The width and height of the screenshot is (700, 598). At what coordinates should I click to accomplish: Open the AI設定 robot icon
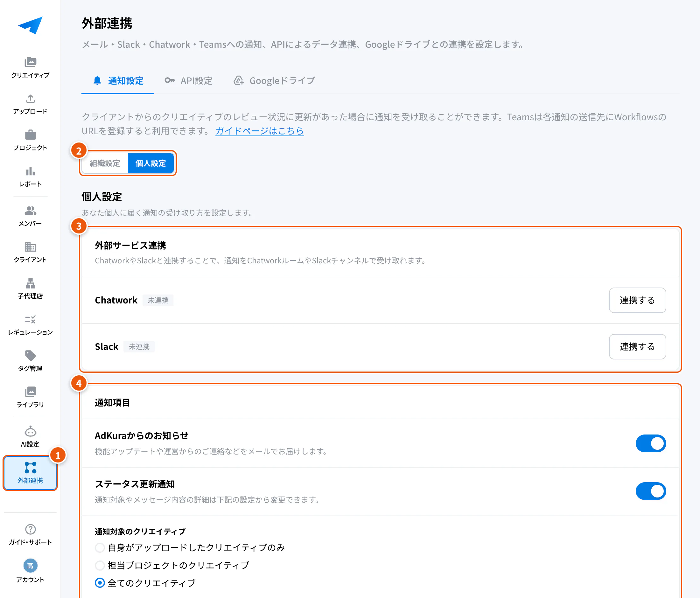[31, 431]
